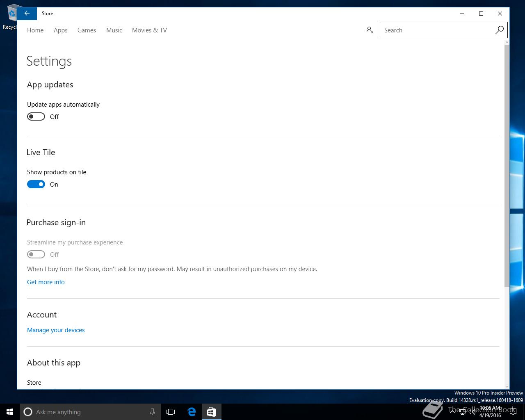Select the Store taskbar icon
The width and height of the screenshot is (525, 420).
[x=211, y=412]
